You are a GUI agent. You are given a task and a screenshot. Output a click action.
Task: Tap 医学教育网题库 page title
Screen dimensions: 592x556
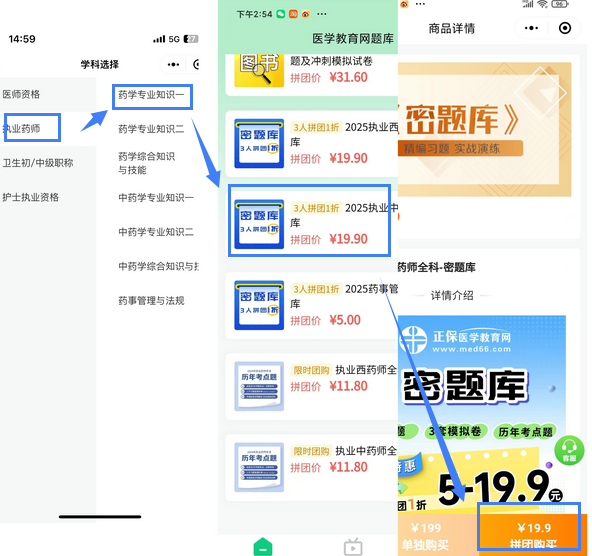353,39
